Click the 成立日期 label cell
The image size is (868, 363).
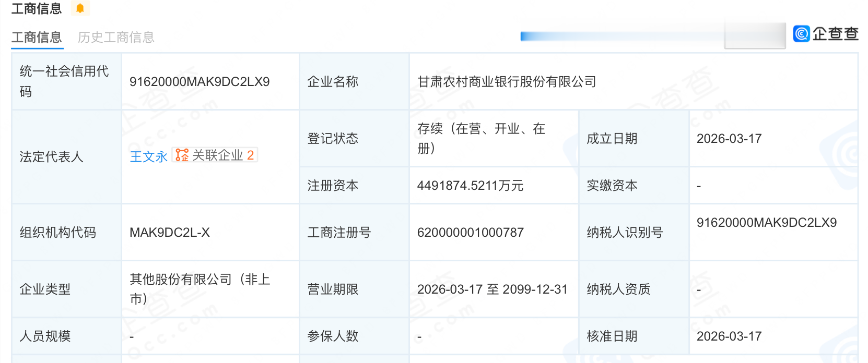click(x=634, y=138)
